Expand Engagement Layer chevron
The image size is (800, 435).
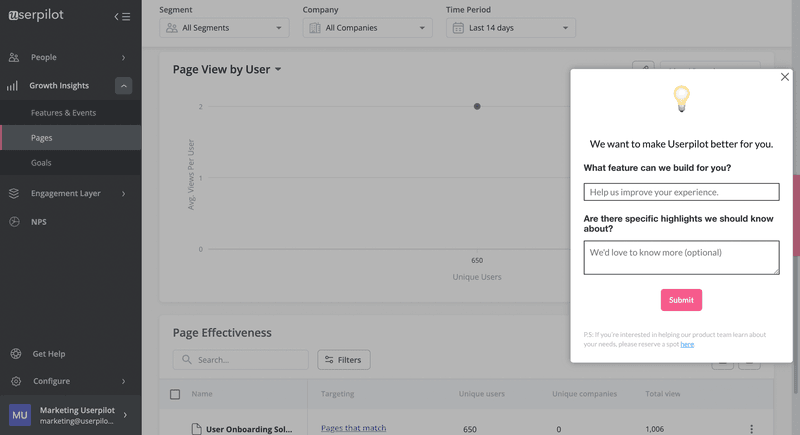pyautogui.click(x=123, y=194)
